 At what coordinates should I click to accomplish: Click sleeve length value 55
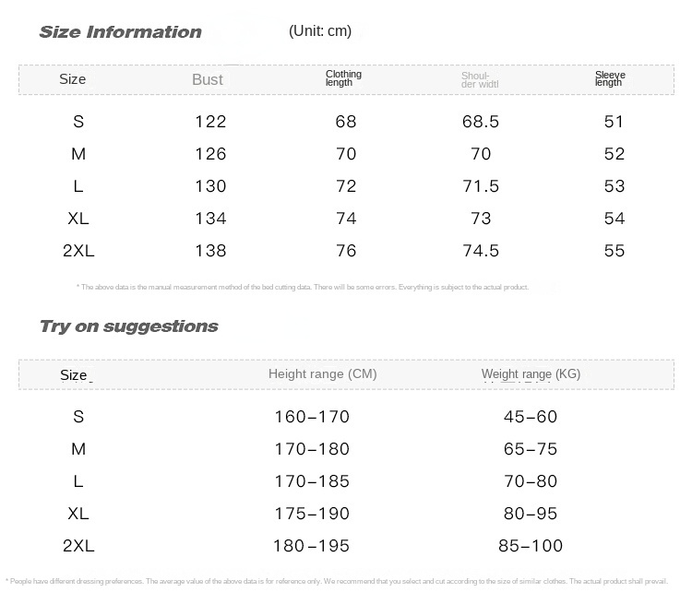coord(614,251)
